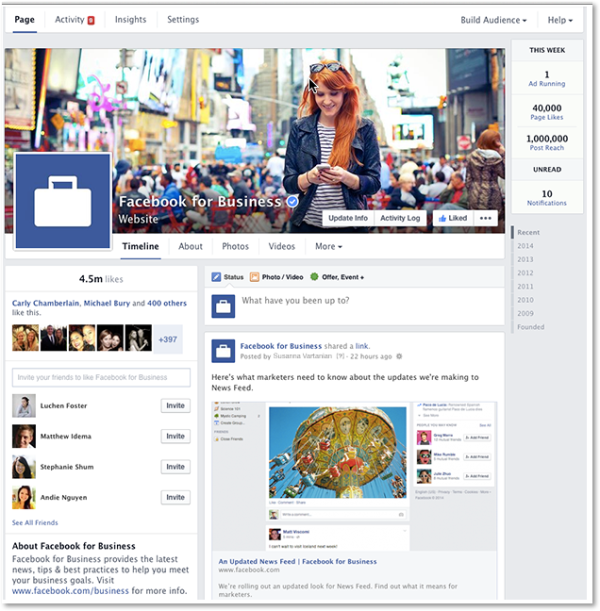This screenshot has height=611, width=600.
Task: Select the Offer, Event + icon
Action: tap(314, 277)
